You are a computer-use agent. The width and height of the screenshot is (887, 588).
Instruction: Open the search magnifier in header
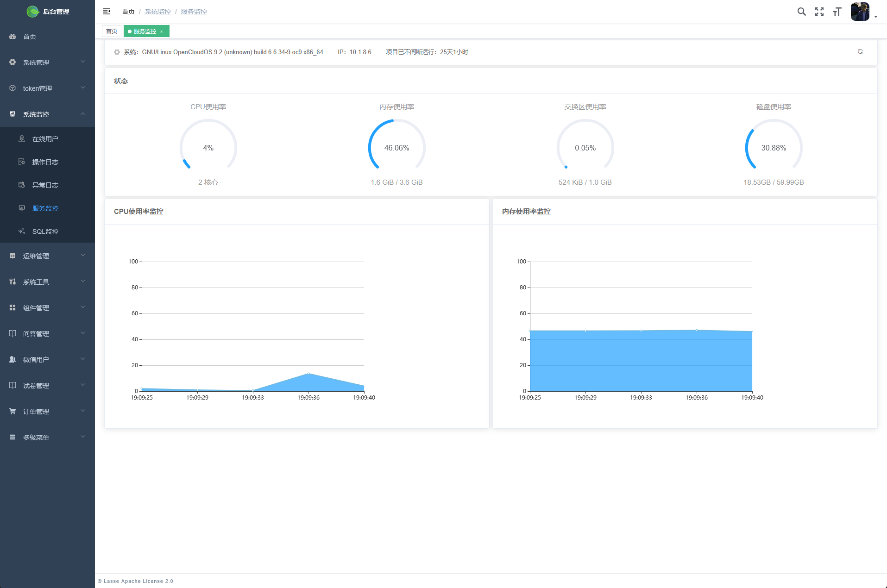(801, 12)
